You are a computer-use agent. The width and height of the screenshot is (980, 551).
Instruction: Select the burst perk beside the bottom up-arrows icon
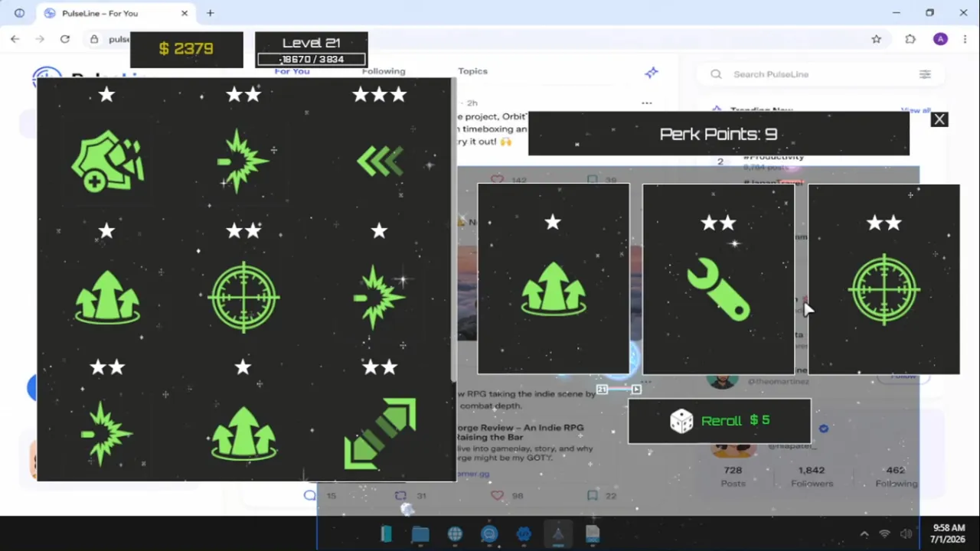pos(107,434)
